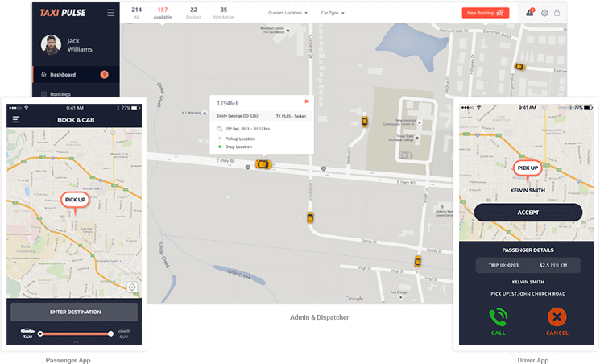Screen dimensions: 600x364
Task: Click the Taxi end handle of slider
Action: (x=40, y=333)
